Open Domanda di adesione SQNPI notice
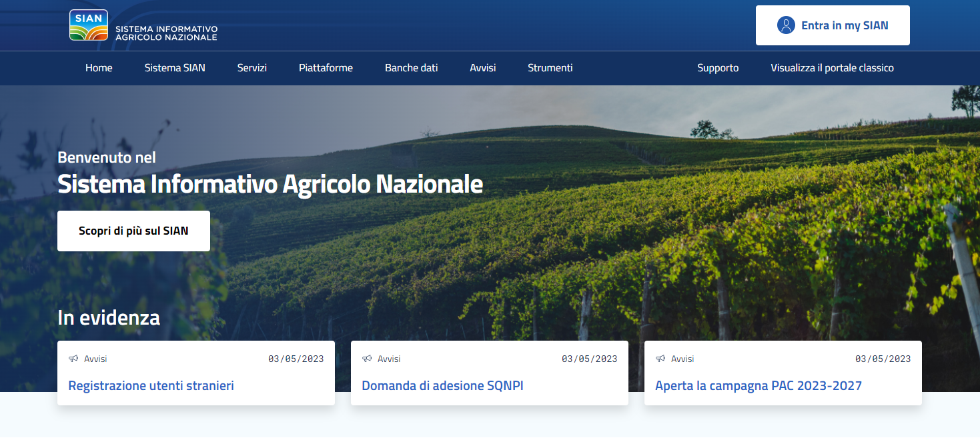This screenshot has width=980, height=442. tap(442, 386)
